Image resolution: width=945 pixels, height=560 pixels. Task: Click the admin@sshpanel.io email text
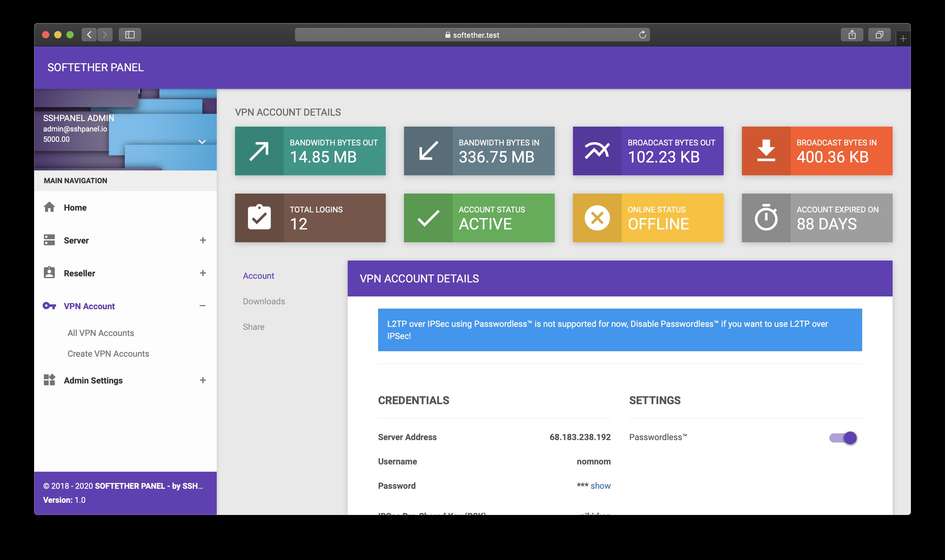tap(75, 129)
